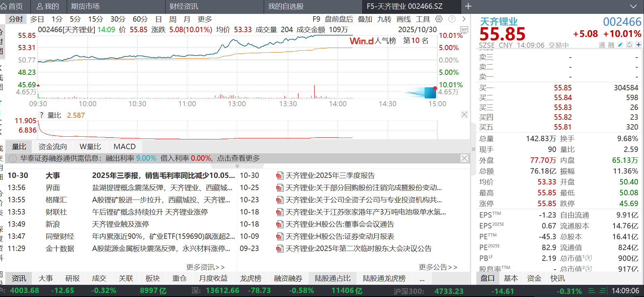
Task: Select the 分时 chart period
Action: pos(16,19)
